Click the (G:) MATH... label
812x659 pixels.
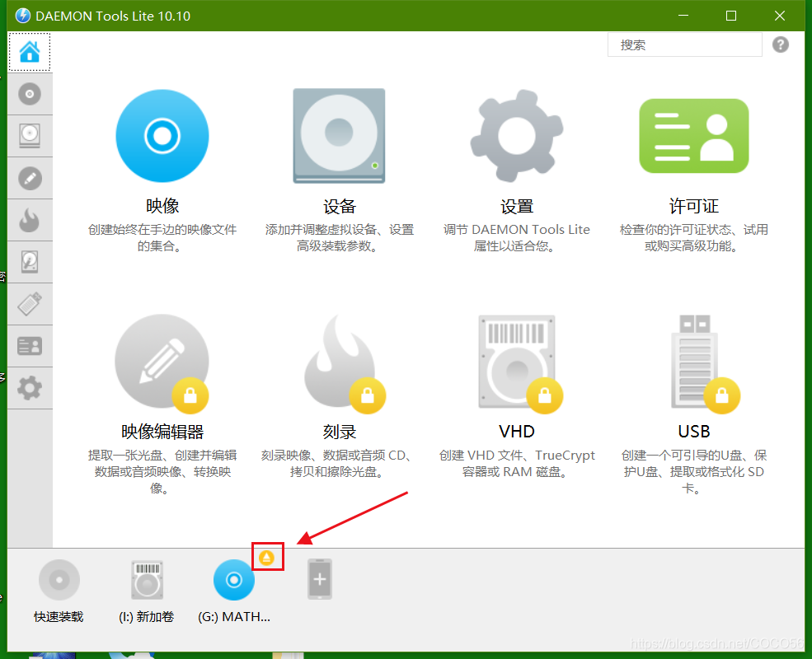point(234,617)
